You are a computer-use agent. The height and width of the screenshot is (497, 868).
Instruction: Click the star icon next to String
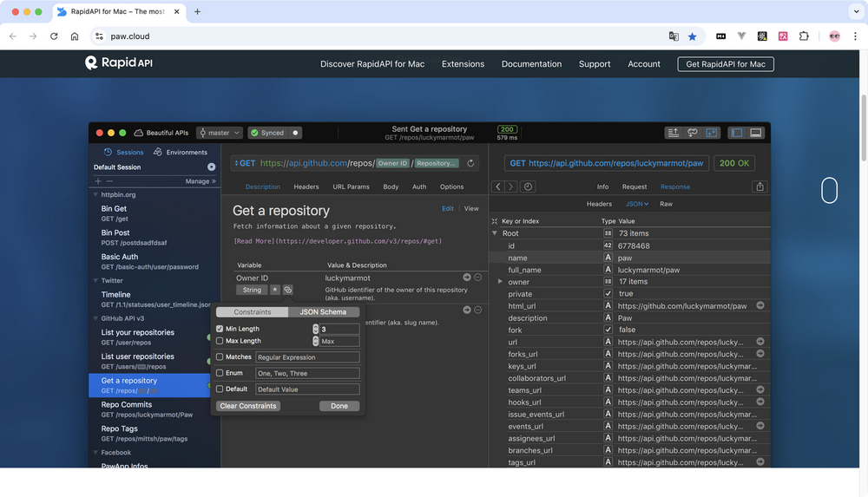(x=275, y=290)
